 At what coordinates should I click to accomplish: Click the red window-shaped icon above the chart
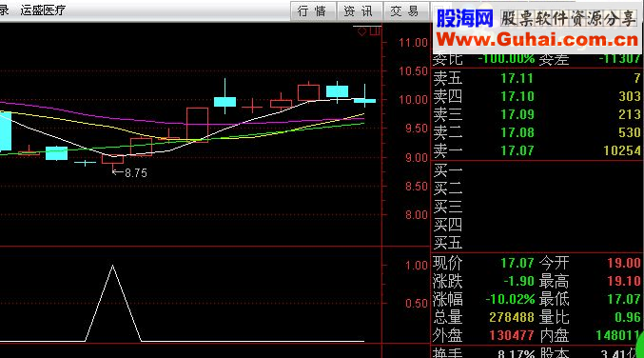(376, 30)
